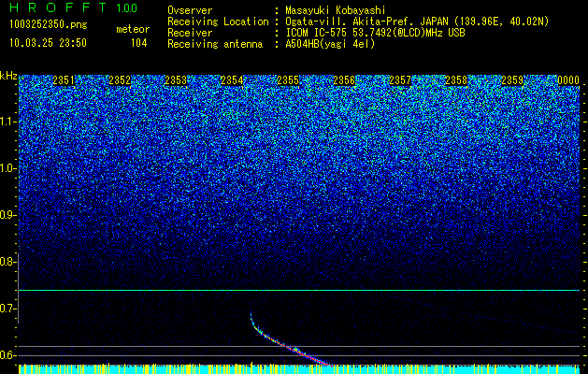Click the 2357 time marker

click(400, 80)
